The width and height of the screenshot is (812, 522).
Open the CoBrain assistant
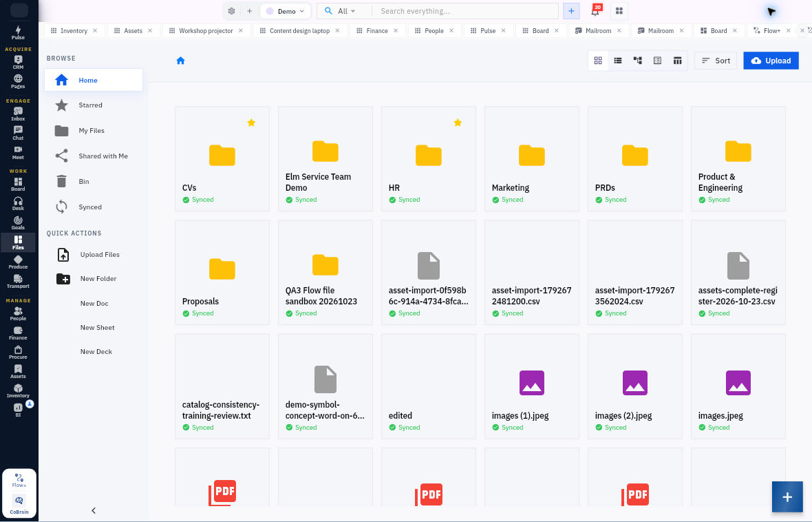(19, 504)
